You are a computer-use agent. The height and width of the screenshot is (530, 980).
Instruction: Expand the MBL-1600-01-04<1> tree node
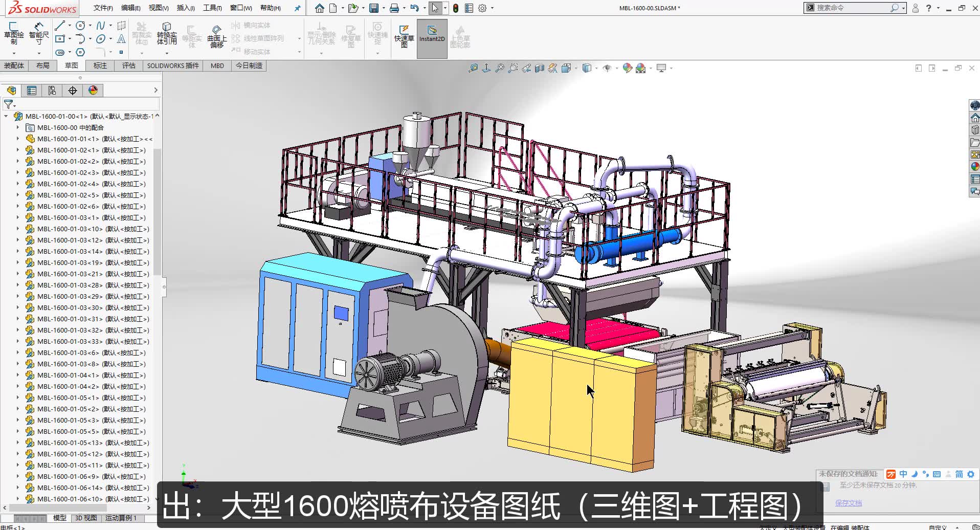(x=17, y=375)
